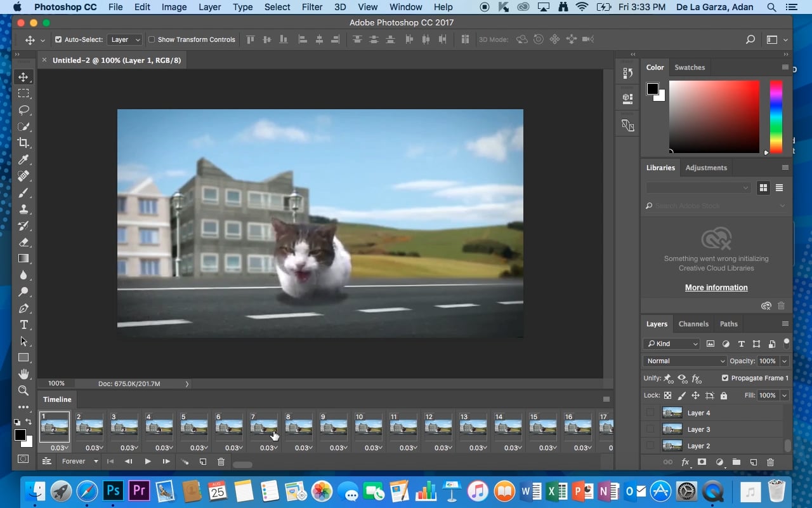Show Layer 4 visibility toggle
The width and height of the screenshot is (812, 508).
(x=650, y=413)
